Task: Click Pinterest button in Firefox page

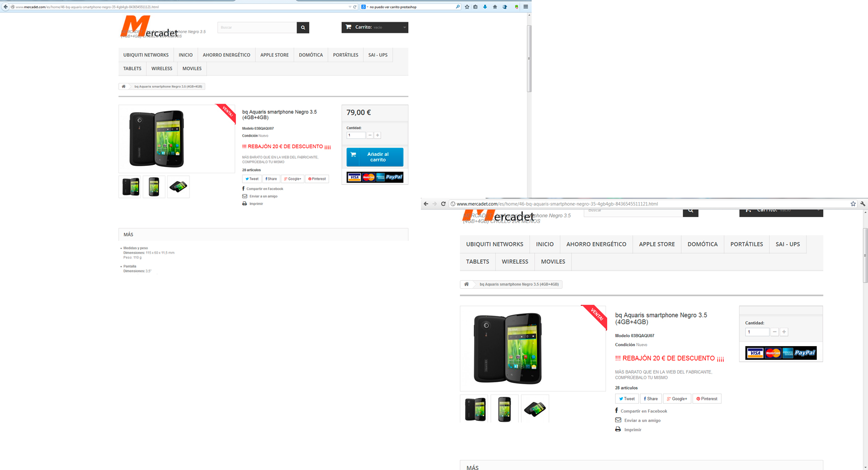Action: (317, 179)
